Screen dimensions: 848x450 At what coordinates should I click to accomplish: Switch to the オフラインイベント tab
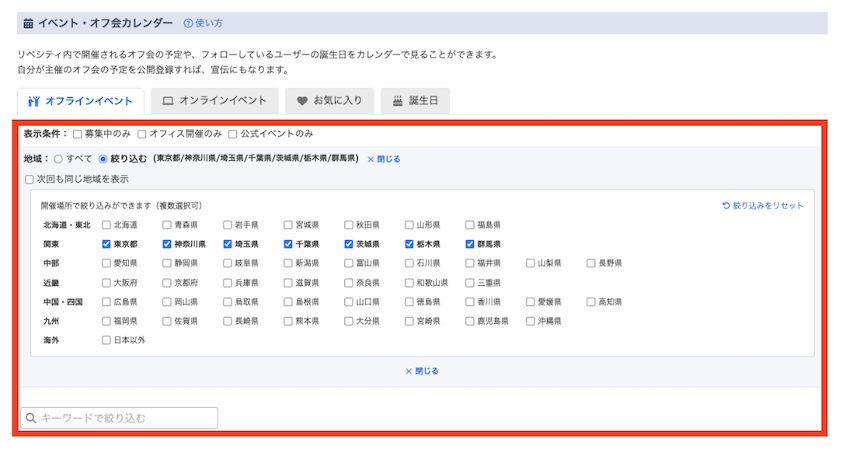click(81, 101)
